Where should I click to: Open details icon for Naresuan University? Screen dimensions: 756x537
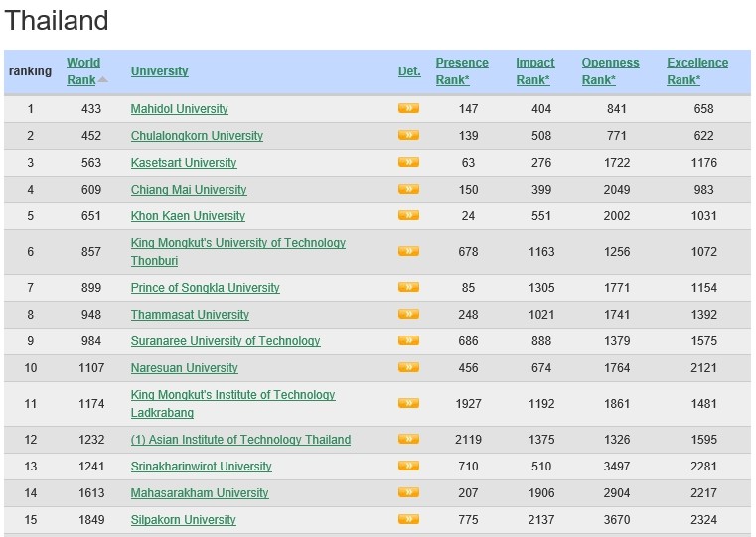[408, 368]
